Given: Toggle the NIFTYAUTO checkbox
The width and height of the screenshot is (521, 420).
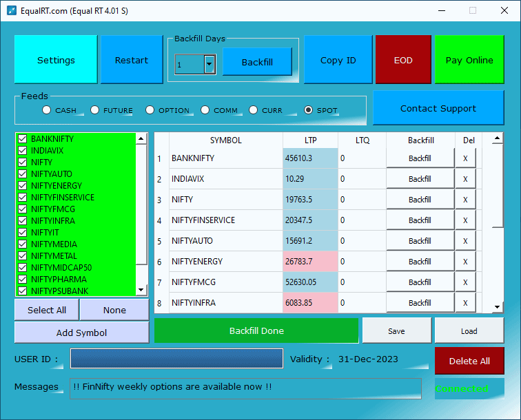Looking at the screenshot, I should [x=23, y=174].
